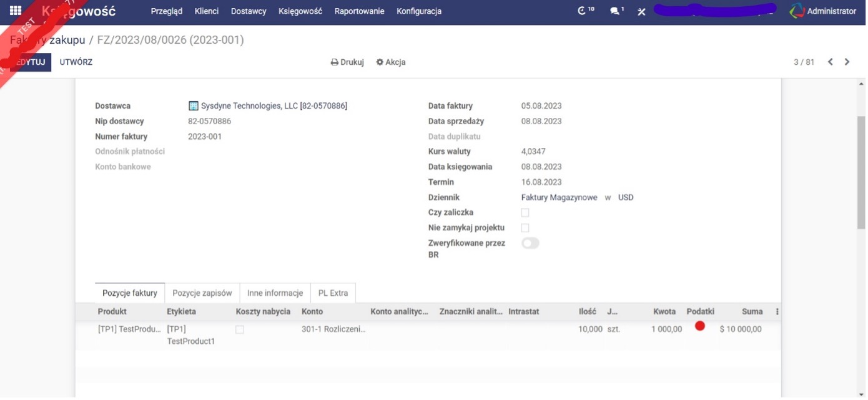Sort by Produkt column header
The image size is (868, 400).
(112, 311)
